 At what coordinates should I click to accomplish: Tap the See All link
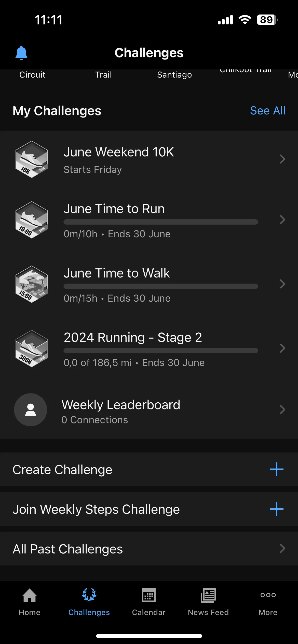[268, 111]
